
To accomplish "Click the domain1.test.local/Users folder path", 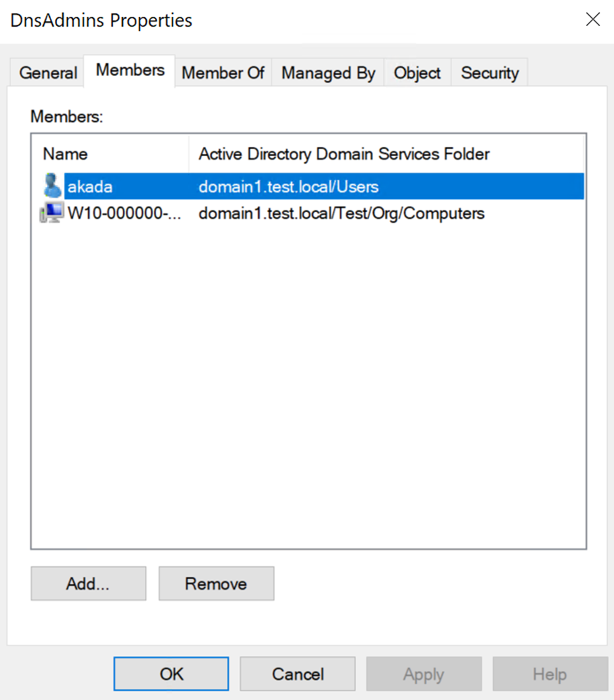I will tap(288, 187).
